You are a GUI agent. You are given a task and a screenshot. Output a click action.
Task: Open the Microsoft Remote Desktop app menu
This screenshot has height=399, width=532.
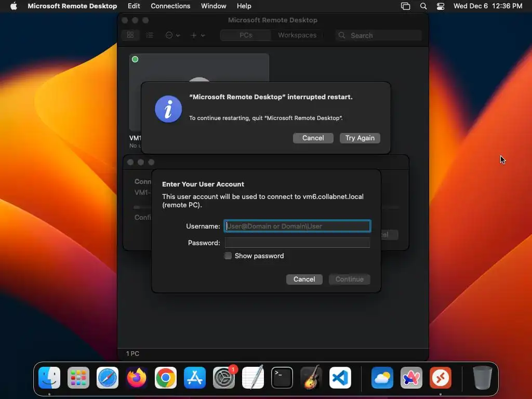pos(72,6)
